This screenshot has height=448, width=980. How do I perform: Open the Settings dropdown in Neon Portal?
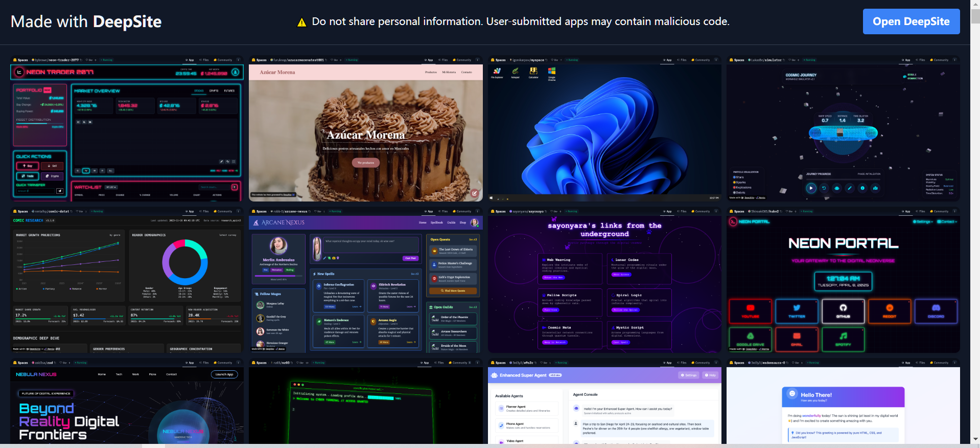click(x=923, y=221)
